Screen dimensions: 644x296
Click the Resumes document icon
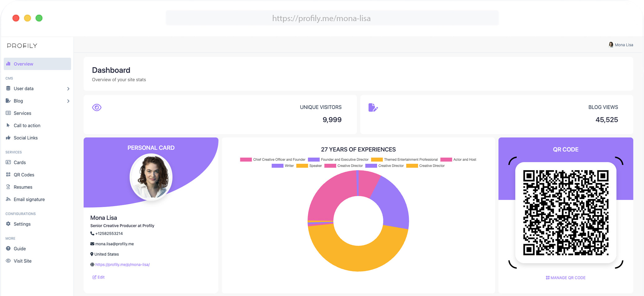click(x=8, y=187)
